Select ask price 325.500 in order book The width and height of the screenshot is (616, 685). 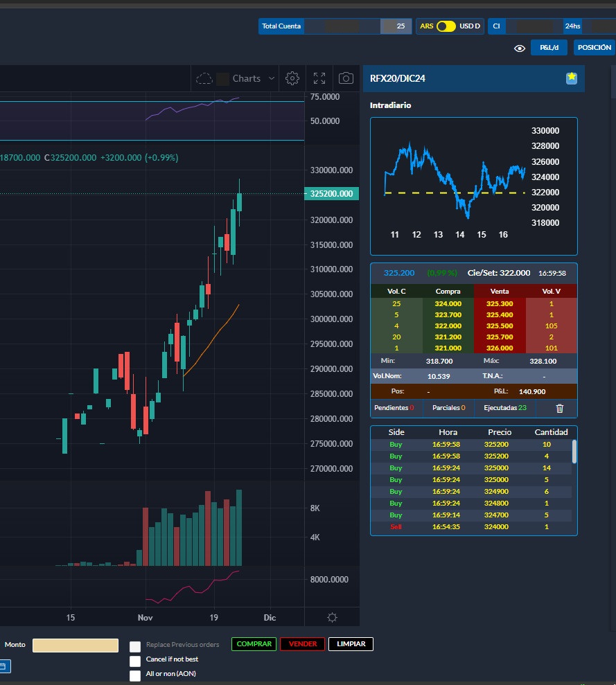coord(500,326)
